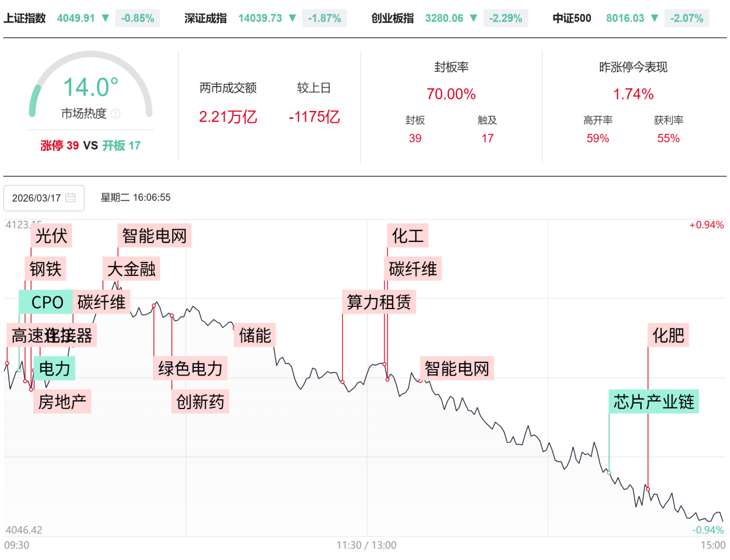Click the down arrow beside 中证500 8016.03
Viewport: 730px width, 560px height.
pyautogui.click(x=655, y=18)
